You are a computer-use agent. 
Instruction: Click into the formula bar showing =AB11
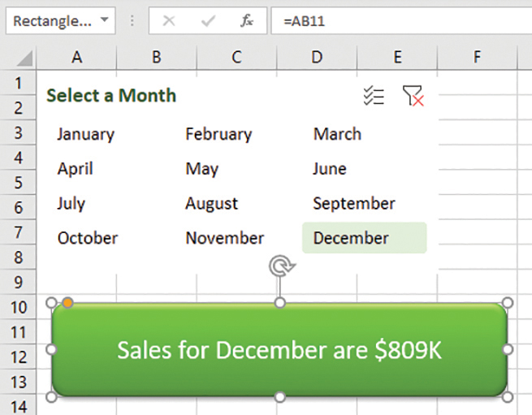(x=398, y=21)
